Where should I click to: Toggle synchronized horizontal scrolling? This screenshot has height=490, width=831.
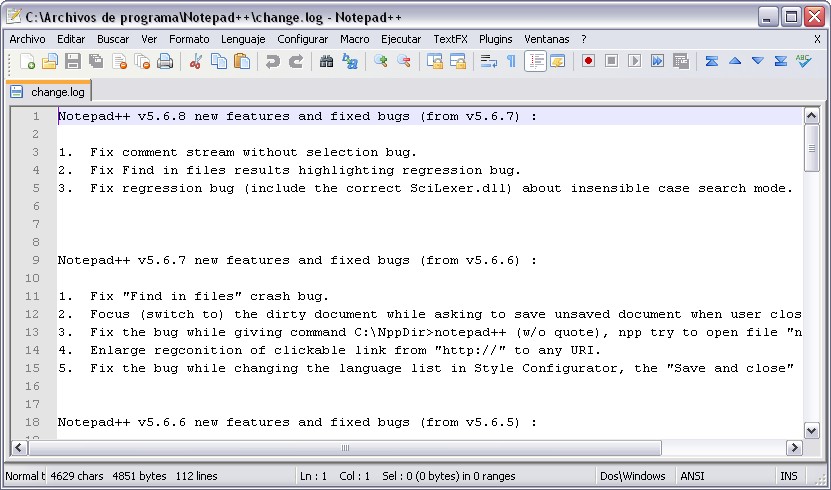tap(458, 61)
